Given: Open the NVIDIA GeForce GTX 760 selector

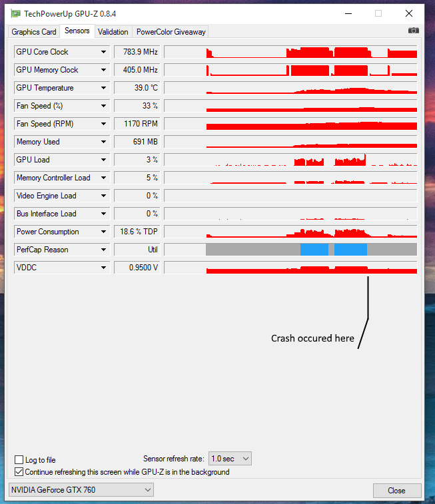Looking at the screenshot, I should (x=81, y=490).
